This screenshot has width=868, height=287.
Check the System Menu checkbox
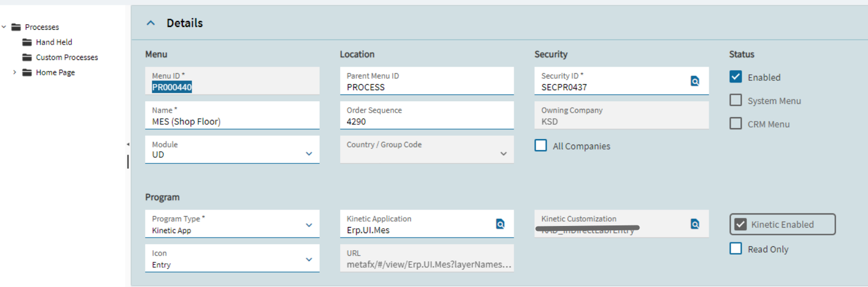pos(736,100)
